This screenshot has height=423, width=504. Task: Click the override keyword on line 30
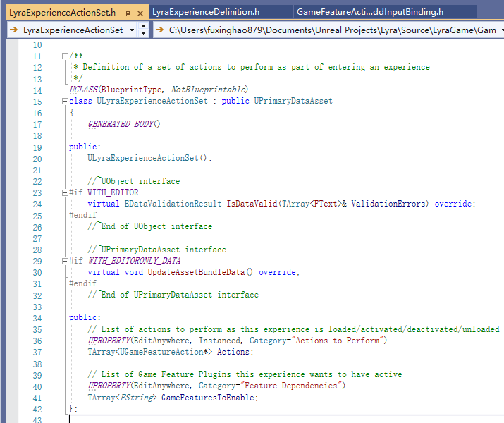pos(277,272)
